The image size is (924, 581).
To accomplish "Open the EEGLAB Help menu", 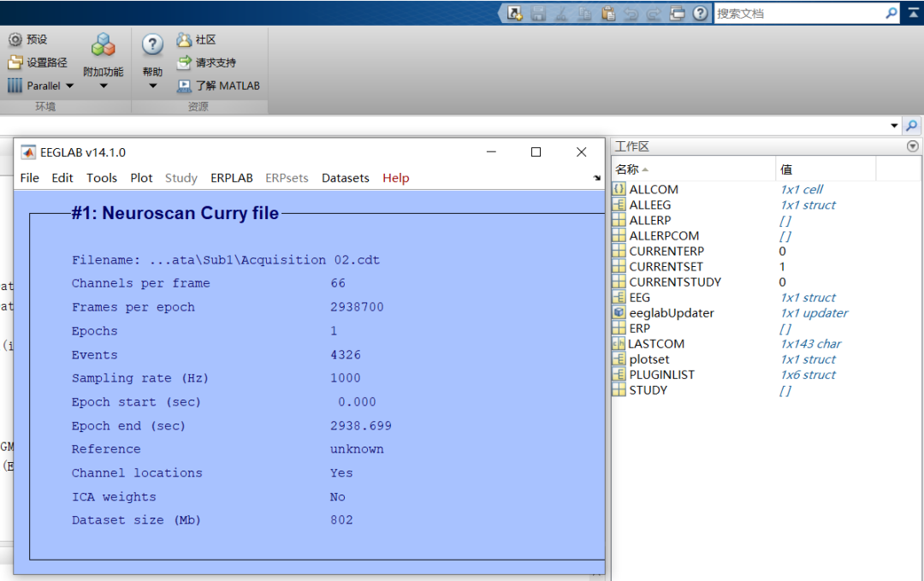I will pos(395,178).
